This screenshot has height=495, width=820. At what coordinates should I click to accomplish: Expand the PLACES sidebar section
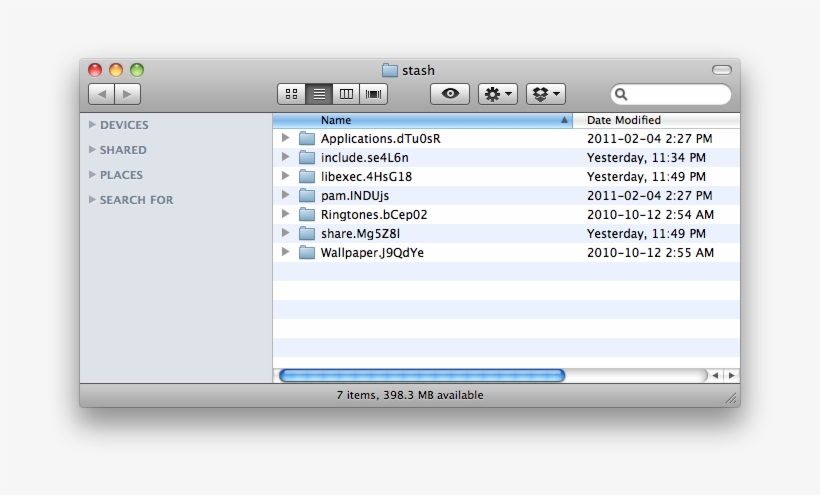[x=93, y=175]
